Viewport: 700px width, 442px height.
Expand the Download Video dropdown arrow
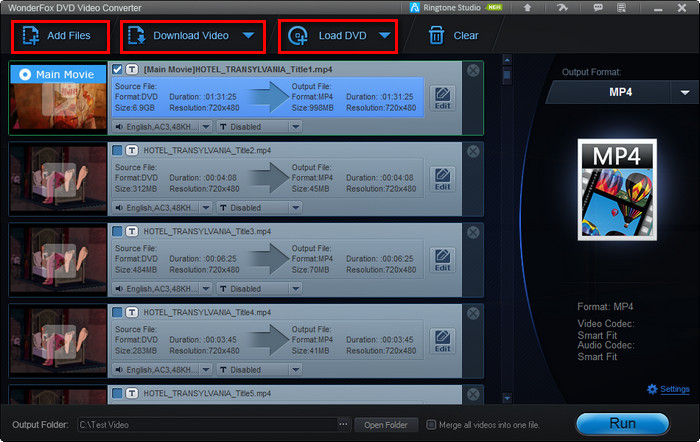click(249, 35)
